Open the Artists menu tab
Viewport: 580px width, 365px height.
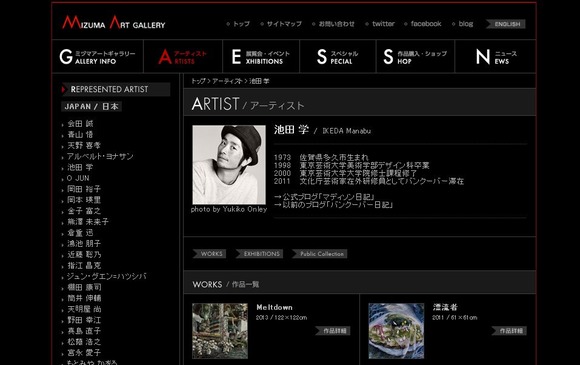pyautogui.click(x=183, y=57)
